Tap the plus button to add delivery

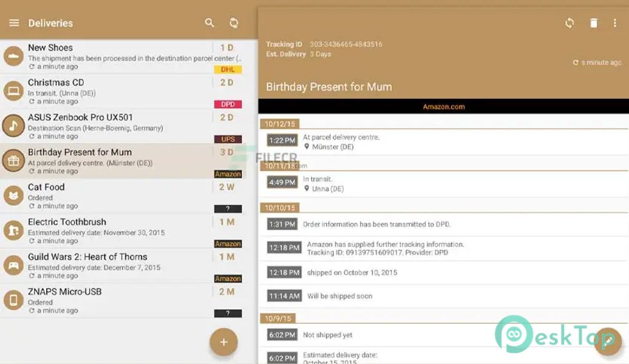coord(223,342)
